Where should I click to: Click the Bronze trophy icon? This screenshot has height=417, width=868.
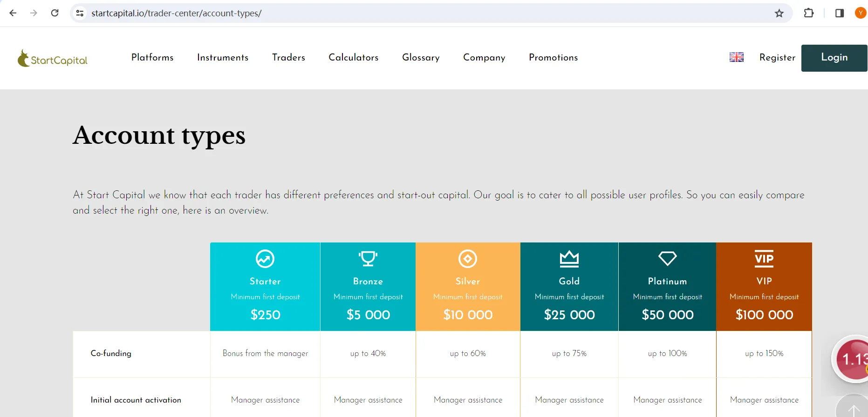[x=368, y=258]
